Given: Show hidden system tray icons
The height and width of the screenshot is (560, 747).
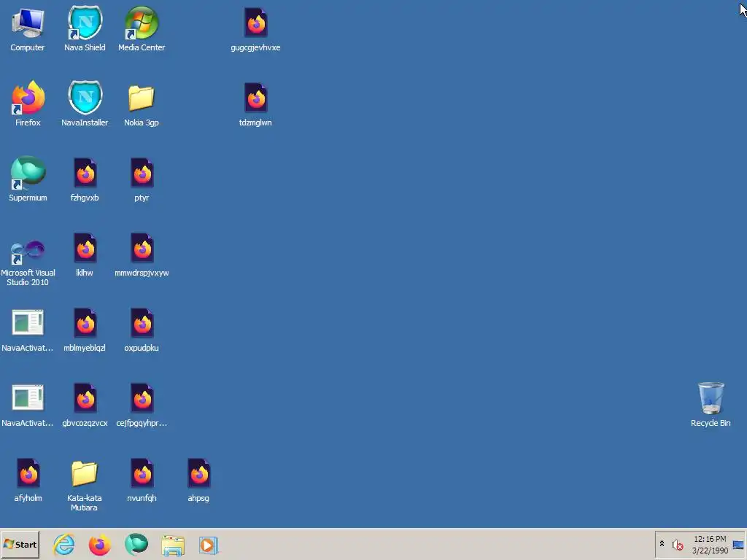Looking at the screenshot, I should click(x=662, y=543).
